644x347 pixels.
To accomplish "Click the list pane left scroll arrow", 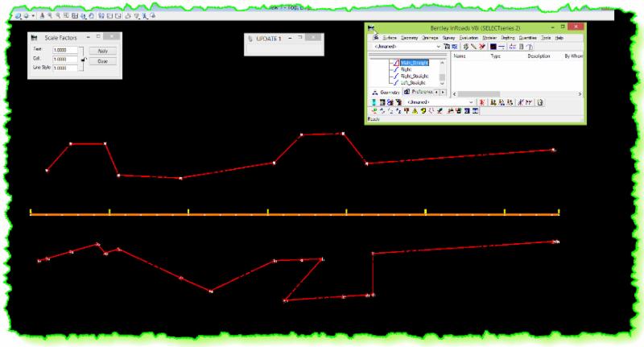I will pos(454,94).
